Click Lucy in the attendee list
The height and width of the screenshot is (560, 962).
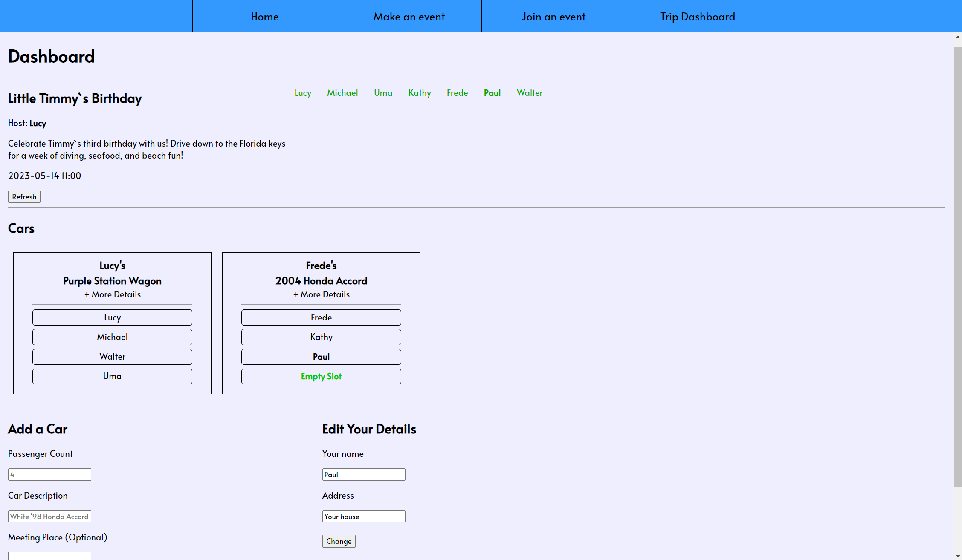[303, 93]
